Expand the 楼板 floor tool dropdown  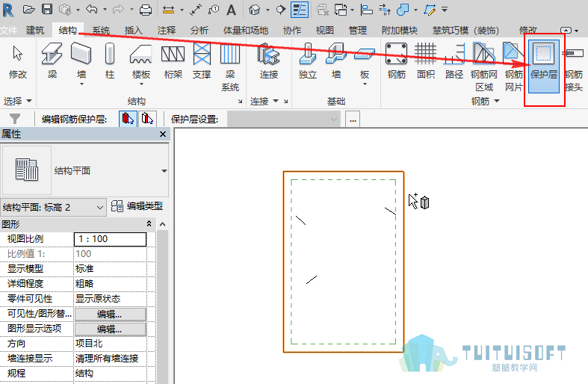(x=141, y=84)
